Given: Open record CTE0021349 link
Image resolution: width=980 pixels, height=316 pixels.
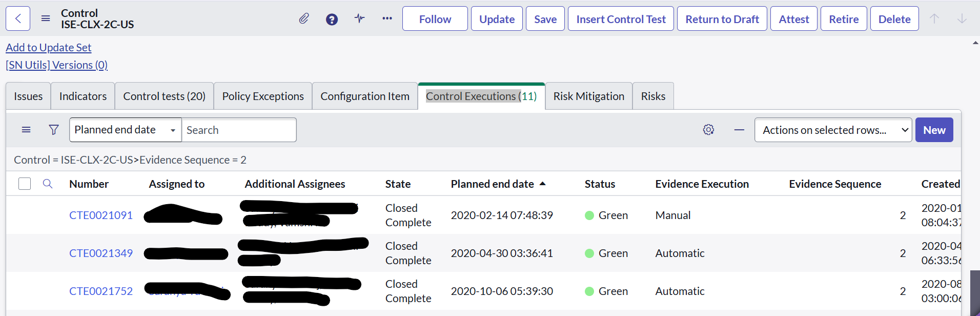Looking at the screenshot, I should pos(101,253).
